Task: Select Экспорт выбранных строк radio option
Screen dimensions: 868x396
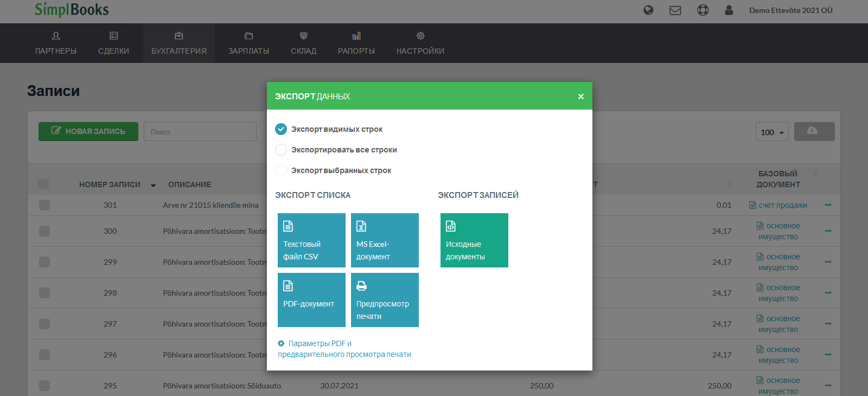Action: click(x=281, y=170)
